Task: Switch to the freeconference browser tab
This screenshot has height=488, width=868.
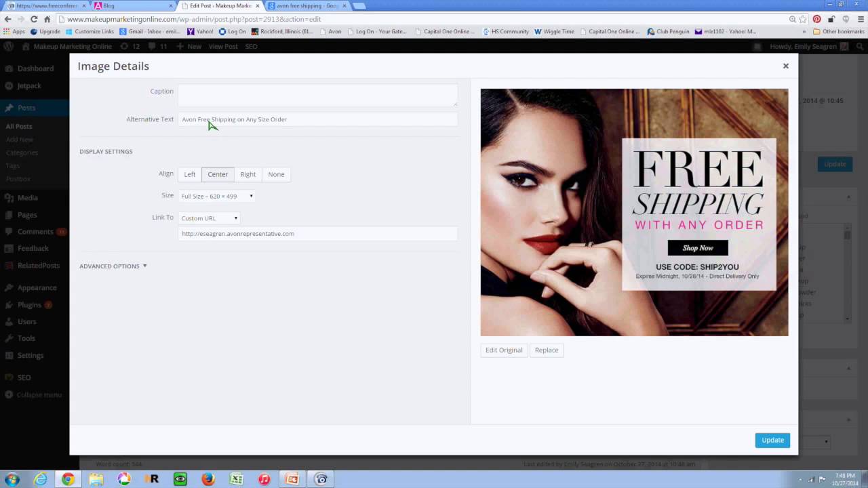Action: 45,5
